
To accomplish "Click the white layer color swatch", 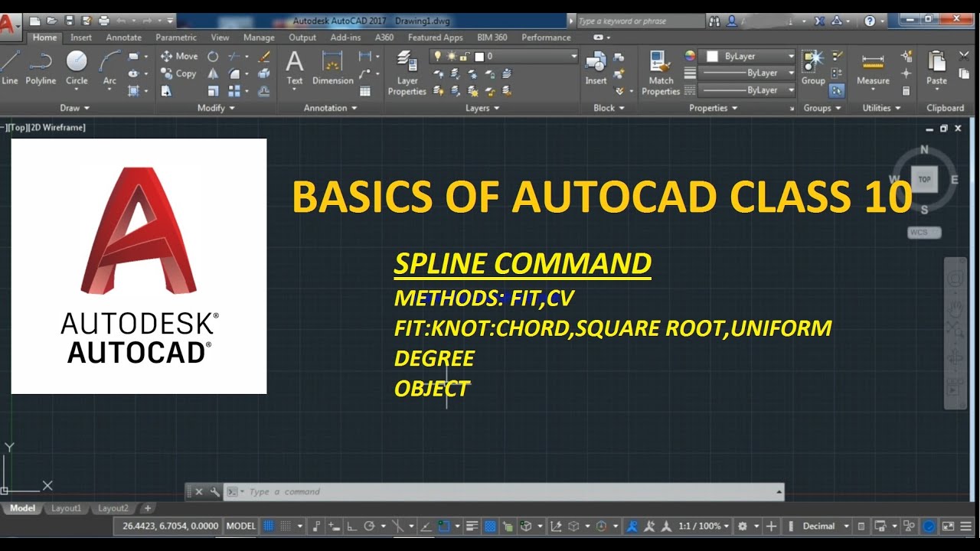I will [x=480, y=56].
